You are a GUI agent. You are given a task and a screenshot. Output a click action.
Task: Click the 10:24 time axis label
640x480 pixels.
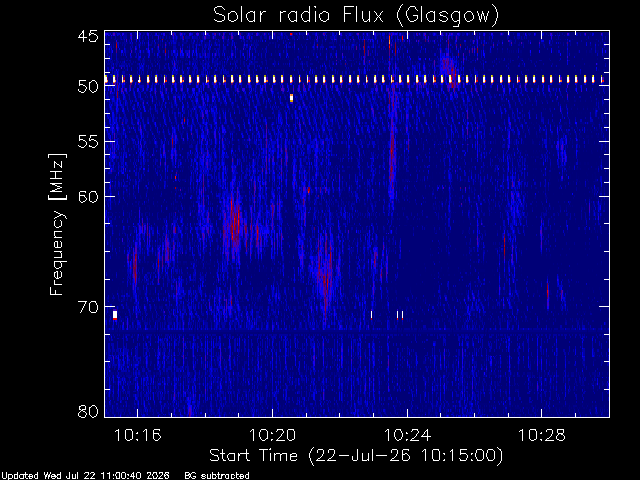point(407,435)
